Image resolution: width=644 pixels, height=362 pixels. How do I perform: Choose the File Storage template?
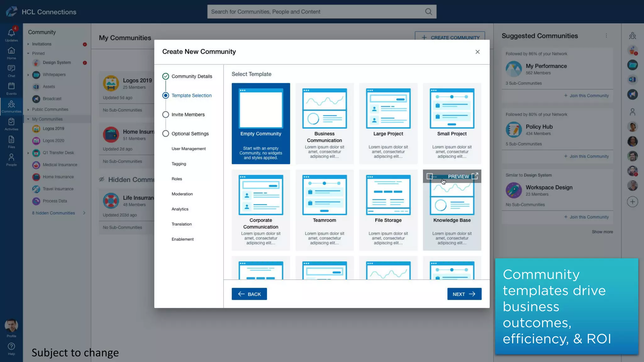388,210
